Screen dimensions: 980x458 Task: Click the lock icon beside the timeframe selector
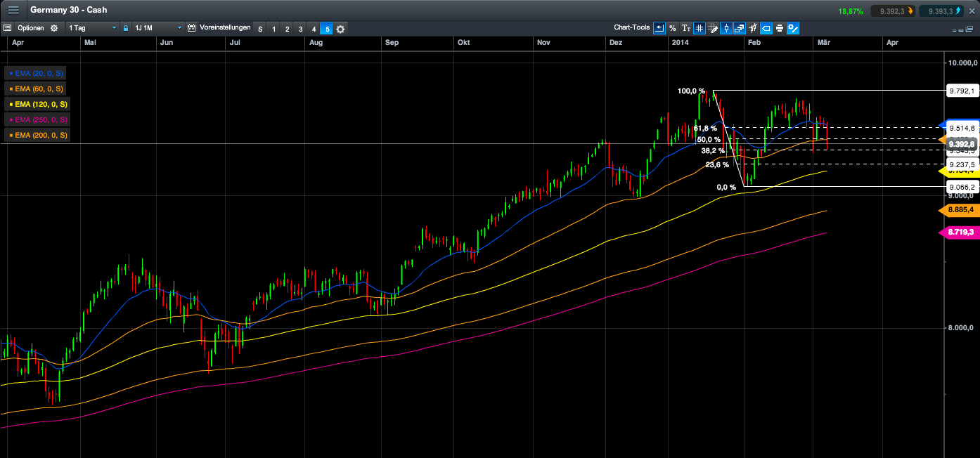click(x=126, y=28)
